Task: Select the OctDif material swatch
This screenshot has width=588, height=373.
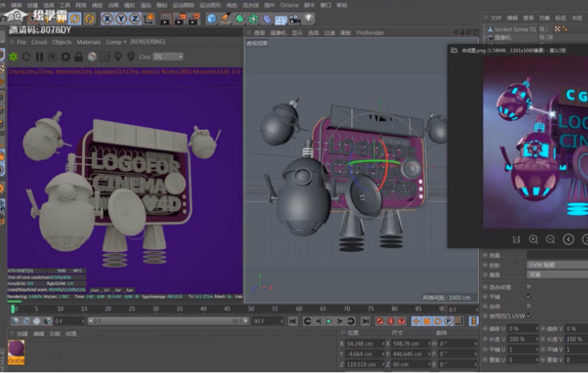Action: (16, 351)
